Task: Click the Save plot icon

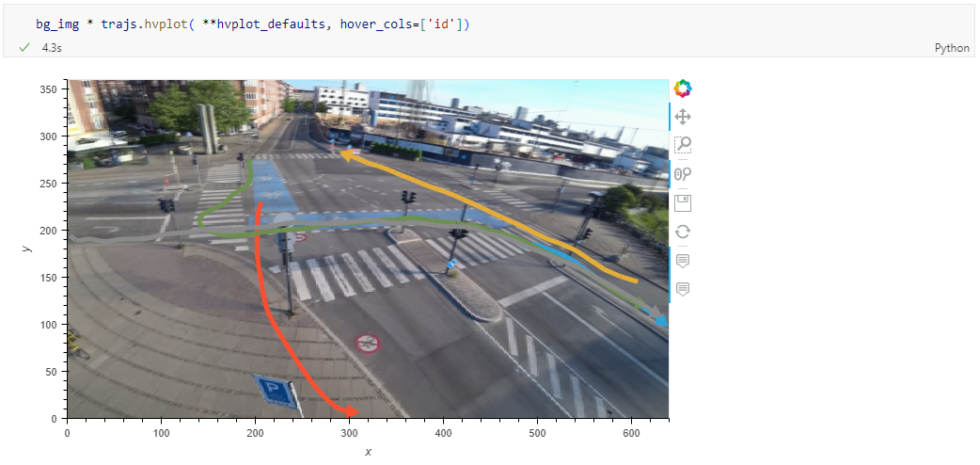Action: (x=683, y=202)
